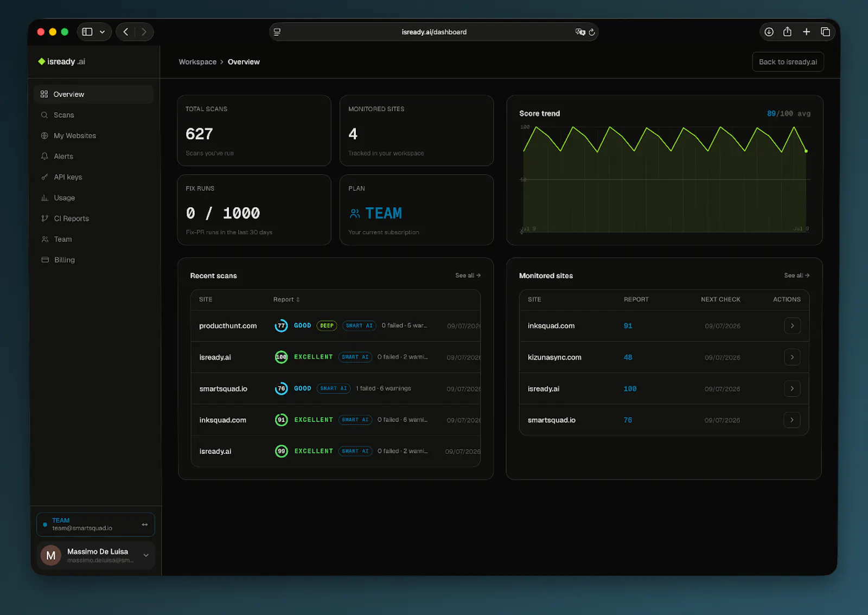868x615 pixels.
Task: Sort by the Report column header
Action: pos(286,299)
